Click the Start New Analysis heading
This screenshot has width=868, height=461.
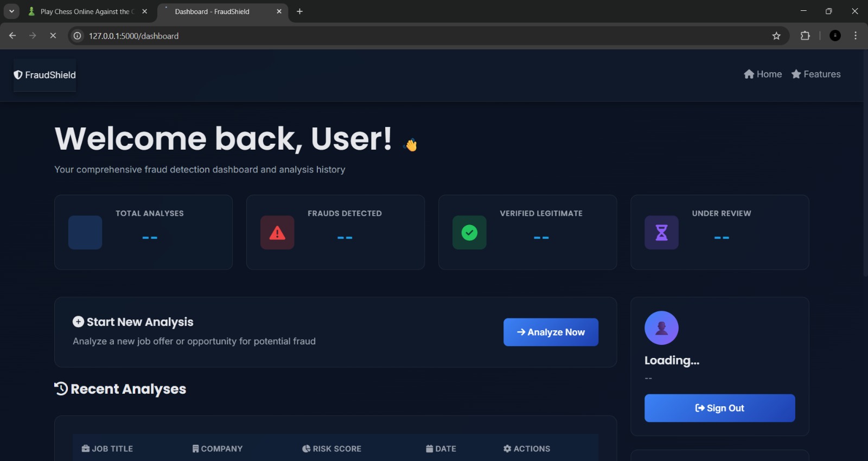point(140,322)
